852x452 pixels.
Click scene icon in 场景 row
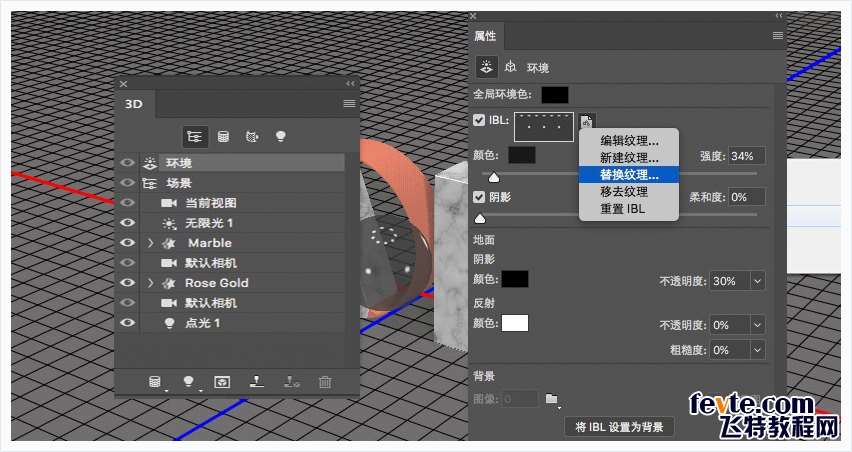[149, 183]
